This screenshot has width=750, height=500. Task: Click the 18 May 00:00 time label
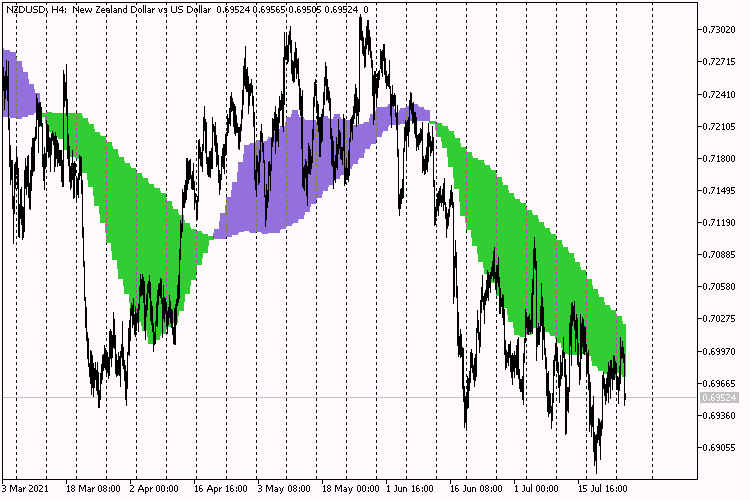pos(350,489)
